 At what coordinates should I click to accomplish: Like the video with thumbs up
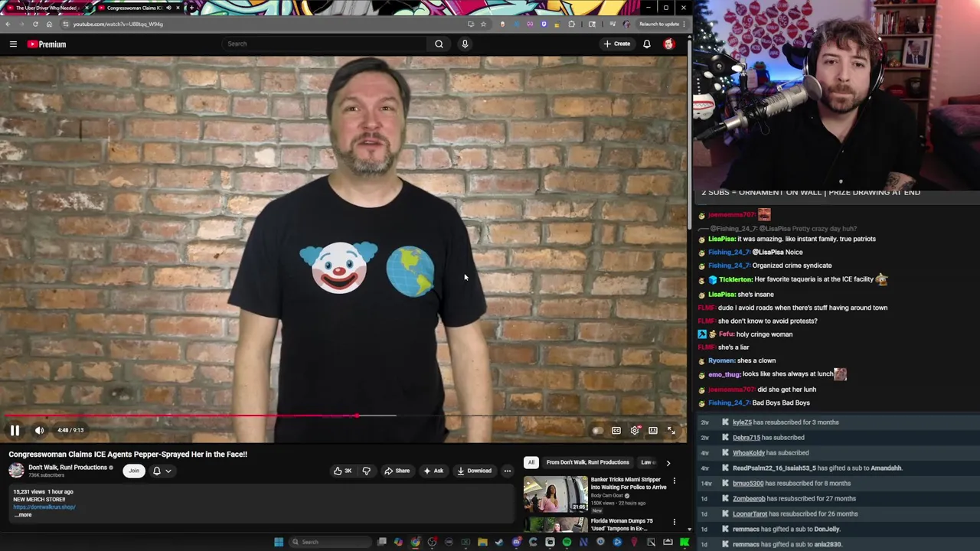(x=342, y=471)
